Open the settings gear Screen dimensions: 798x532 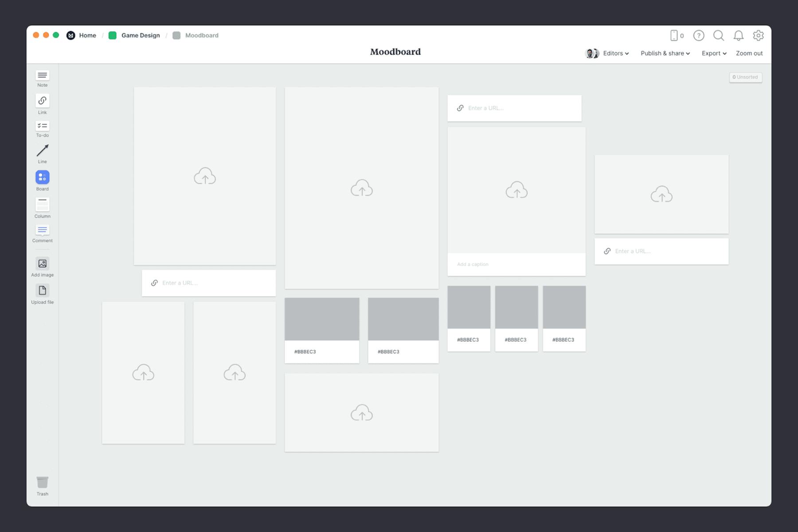(759, 35)
